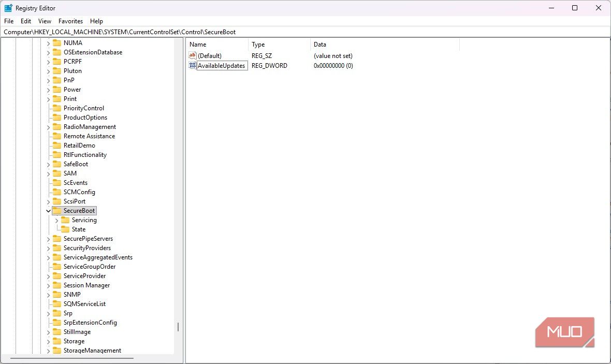Viewport: 611px width, 364px height.
Task: Expand the Servicing subkey
Action: pyautogui.click(x=56, y=220)
